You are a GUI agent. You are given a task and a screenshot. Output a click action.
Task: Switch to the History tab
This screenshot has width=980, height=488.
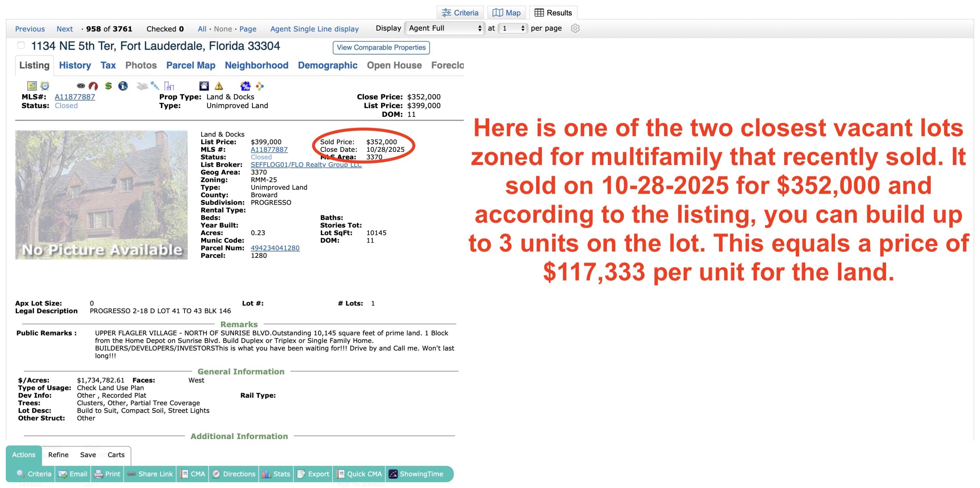coord(75,65)
